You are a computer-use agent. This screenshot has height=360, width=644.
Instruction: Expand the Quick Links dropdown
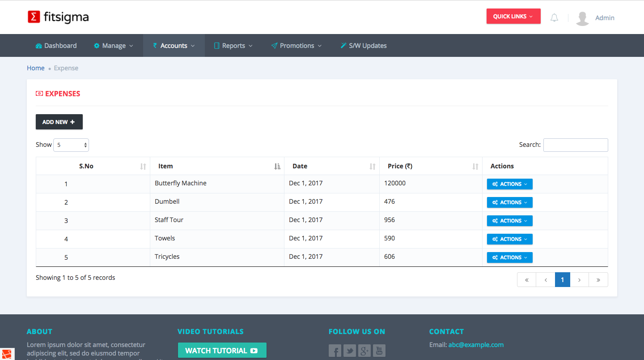click(513, 17)
